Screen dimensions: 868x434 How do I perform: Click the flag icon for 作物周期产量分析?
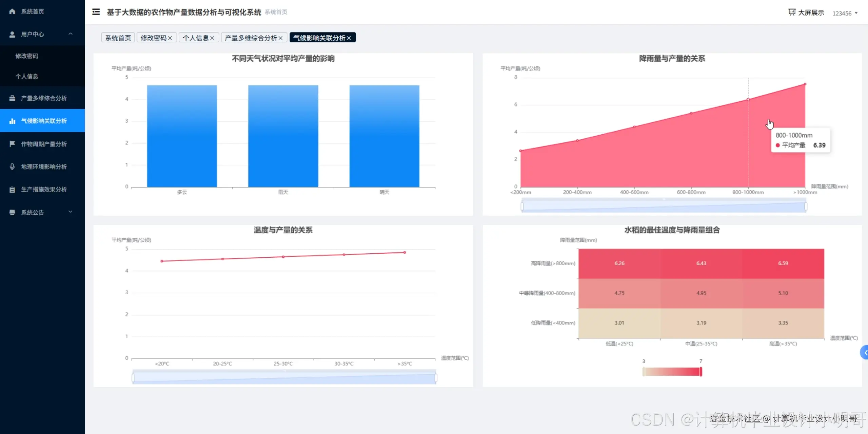point(12,144)
